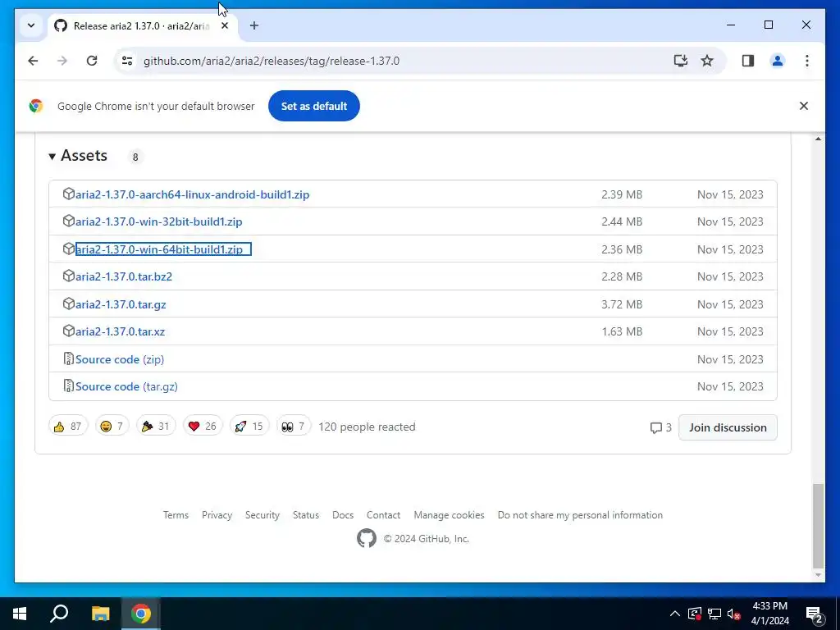Click the page vertical scrollbar thumb
Image resolution: width=840 pixels, height=630 pixels.
click(818, 525)
